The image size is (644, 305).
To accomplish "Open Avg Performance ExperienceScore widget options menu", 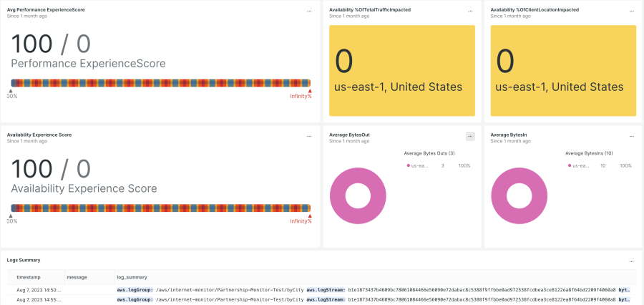I will click(x=309, y=11).
